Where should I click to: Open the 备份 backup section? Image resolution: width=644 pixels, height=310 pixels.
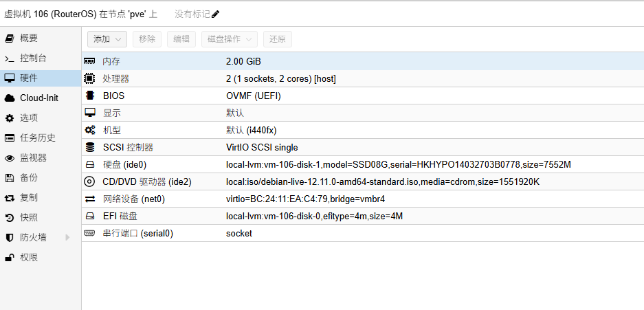[29, 178]
